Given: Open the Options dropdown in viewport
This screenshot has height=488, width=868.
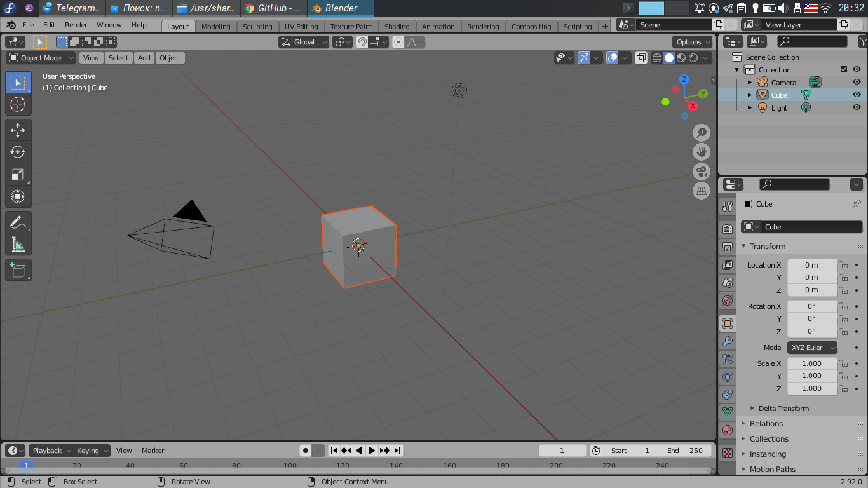Looking at the screenshot, I should pos(693,42).
